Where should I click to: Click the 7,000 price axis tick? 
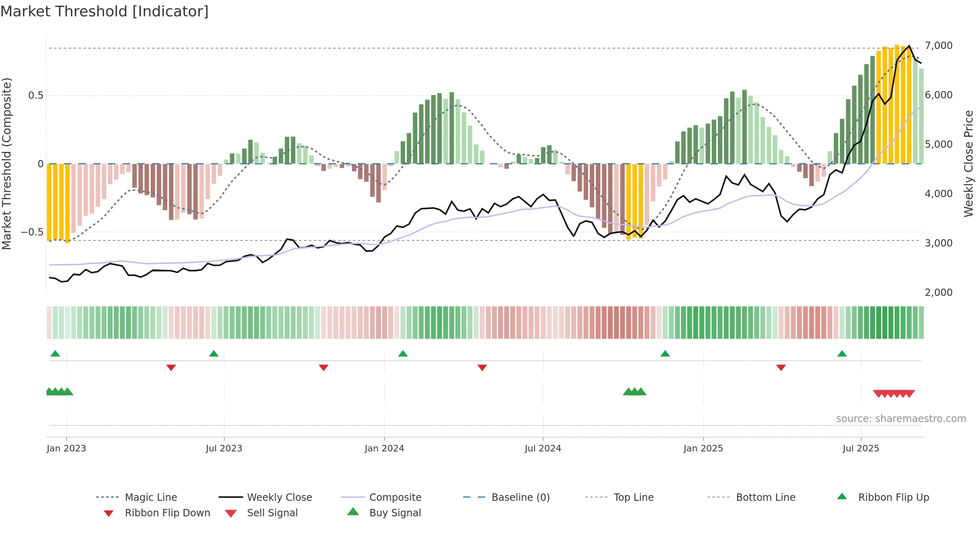pos(939,45)
